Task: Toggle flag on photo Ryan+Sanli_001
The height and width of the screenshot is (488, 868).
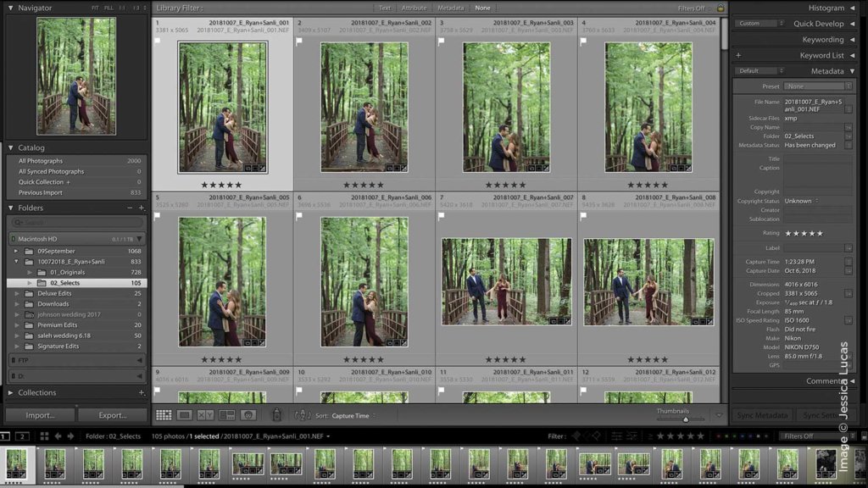Action: click(157, 41)
